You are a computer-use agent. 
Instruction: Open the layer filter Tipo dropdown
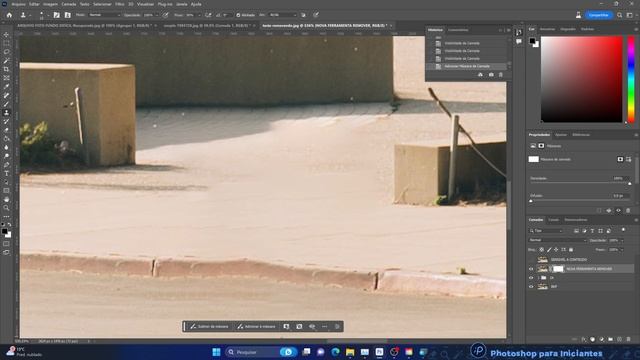point(547,231)
